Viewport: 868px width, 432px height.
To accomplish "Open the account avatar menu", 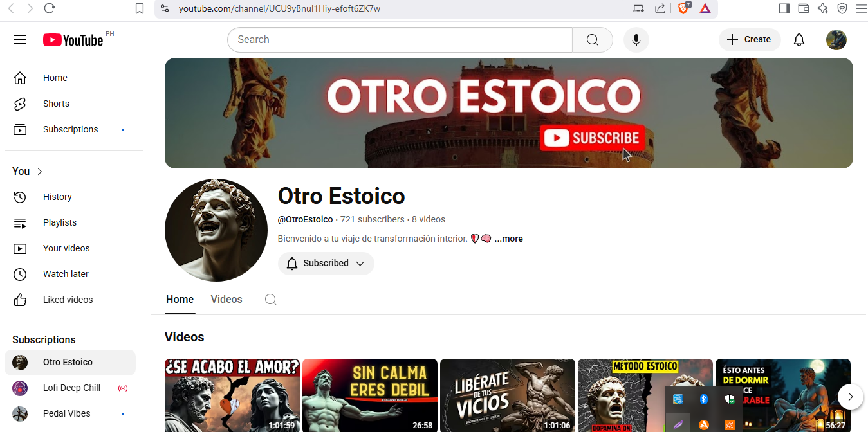I will (x=836, y=40).
